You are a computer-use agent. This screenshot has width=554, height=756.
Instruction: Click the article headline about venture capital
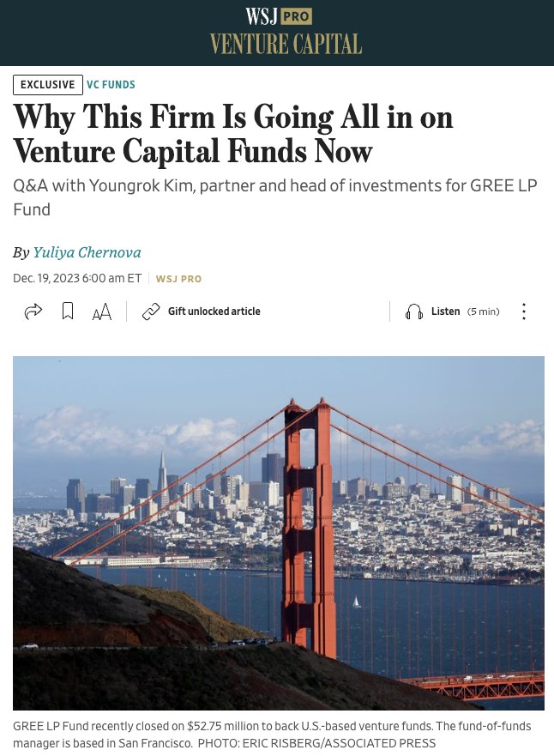tap(233, 134)
